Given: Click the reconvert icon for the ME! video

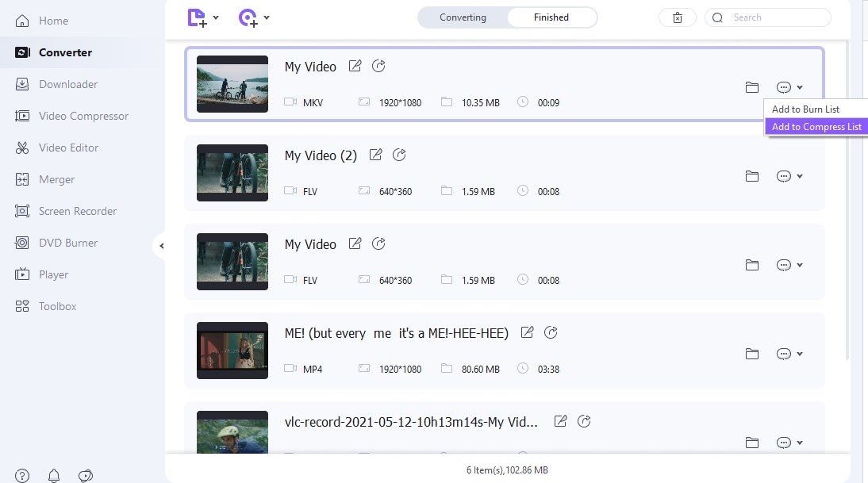Looking at the screenshot, I should [551, 332].
